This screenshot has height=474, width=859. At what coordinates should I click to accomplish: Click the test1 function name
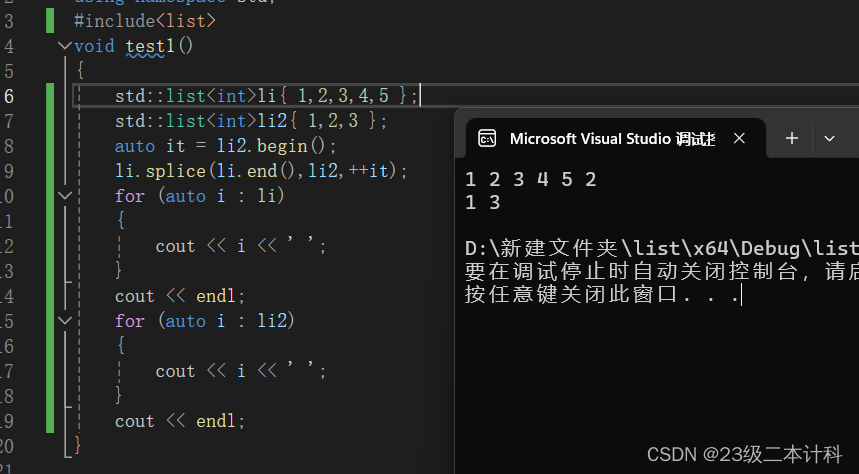point(150,46)
